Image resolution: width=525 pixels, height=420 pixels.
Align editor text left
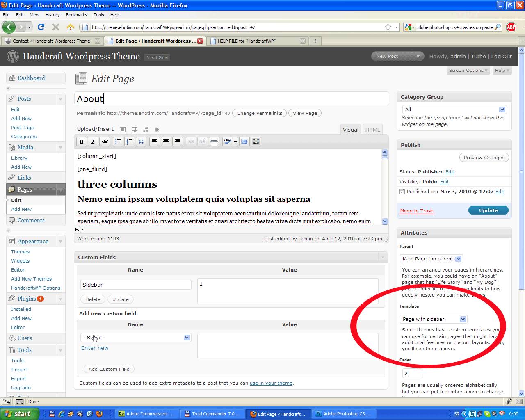point(155,142)
